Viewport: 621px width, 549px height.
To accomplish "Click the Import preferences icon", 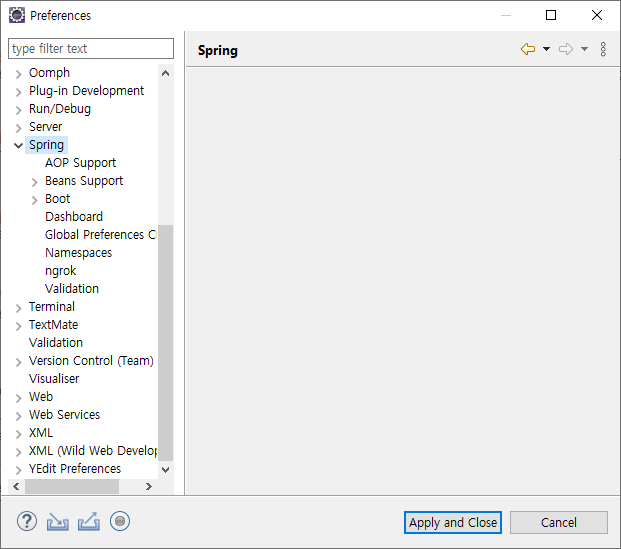I will point(57,522).
